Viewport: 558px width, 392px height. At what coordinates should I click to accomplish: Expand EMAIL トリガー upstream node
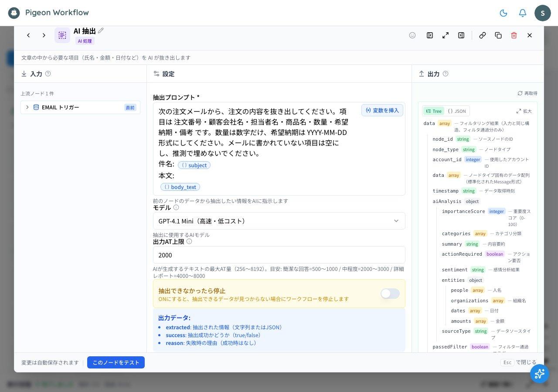click(80, 107)
